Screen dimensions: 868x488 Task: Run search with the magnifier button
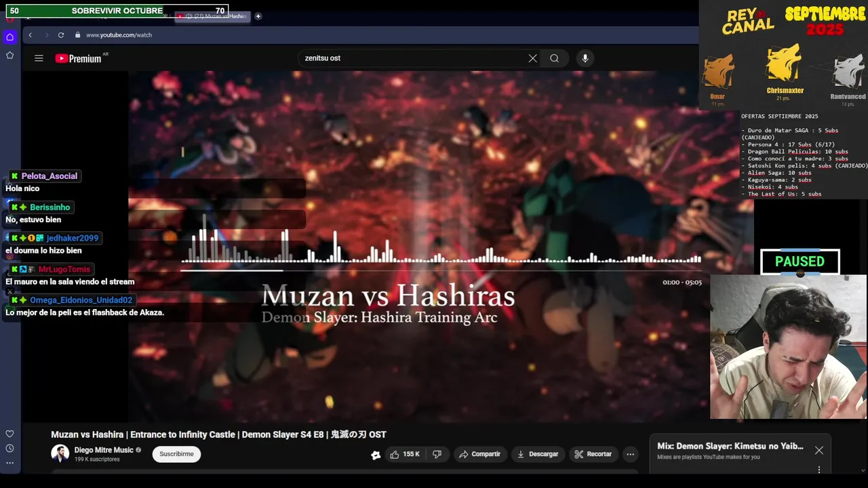tap(554, 58)
